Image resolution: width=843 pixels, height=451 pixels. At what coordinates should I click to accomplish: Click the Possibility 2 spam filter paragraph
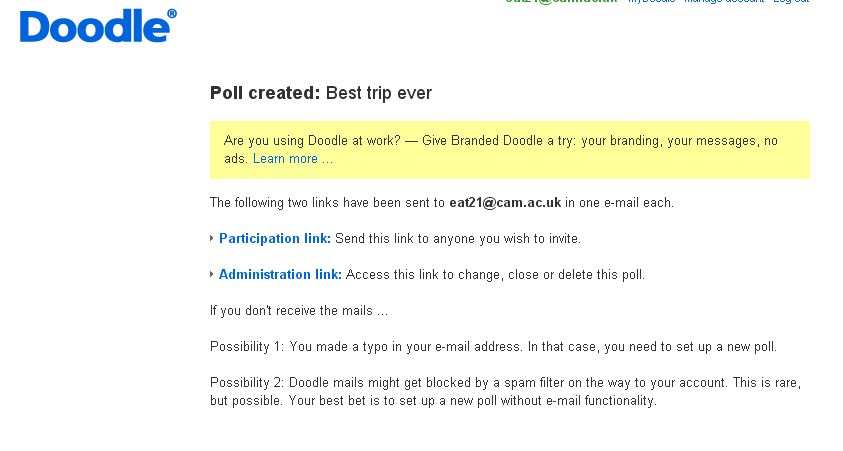(505, 392)
